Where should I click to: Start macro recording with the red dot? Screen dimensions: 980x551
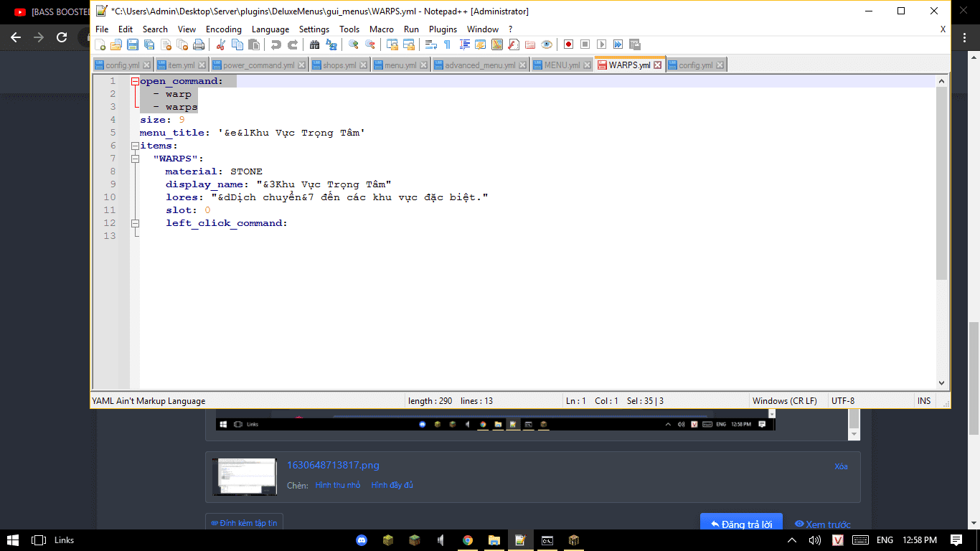[568, 44]
